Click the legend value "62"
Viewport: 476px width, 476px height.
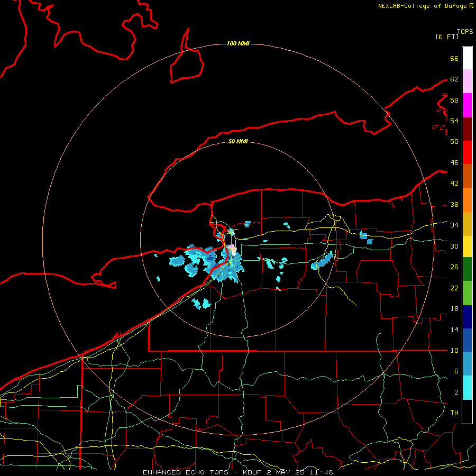click(x=454, y=79)
